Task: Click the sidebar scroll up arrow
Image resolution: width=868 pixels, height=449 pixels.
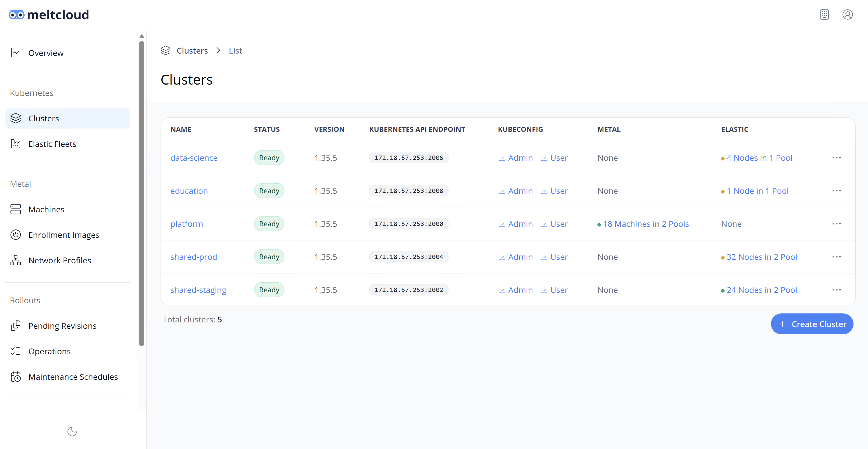Action: [x=141, y=36]
